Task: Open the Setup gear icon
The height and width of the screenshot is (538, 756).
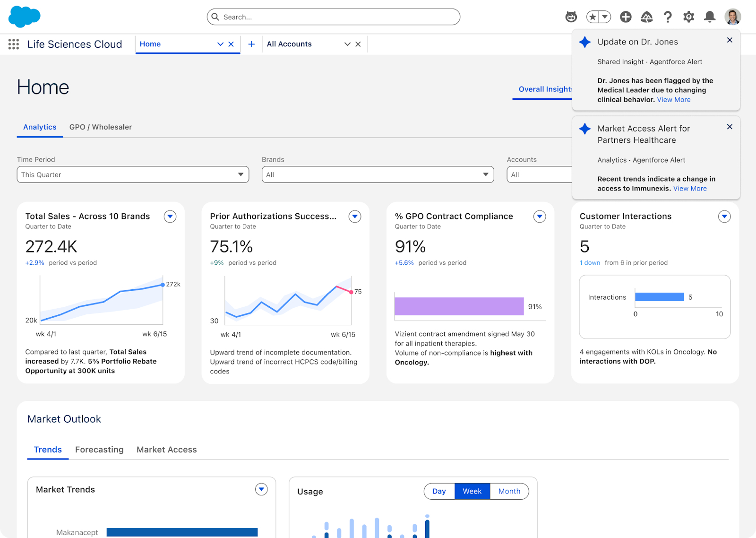Action: [688, 17]
